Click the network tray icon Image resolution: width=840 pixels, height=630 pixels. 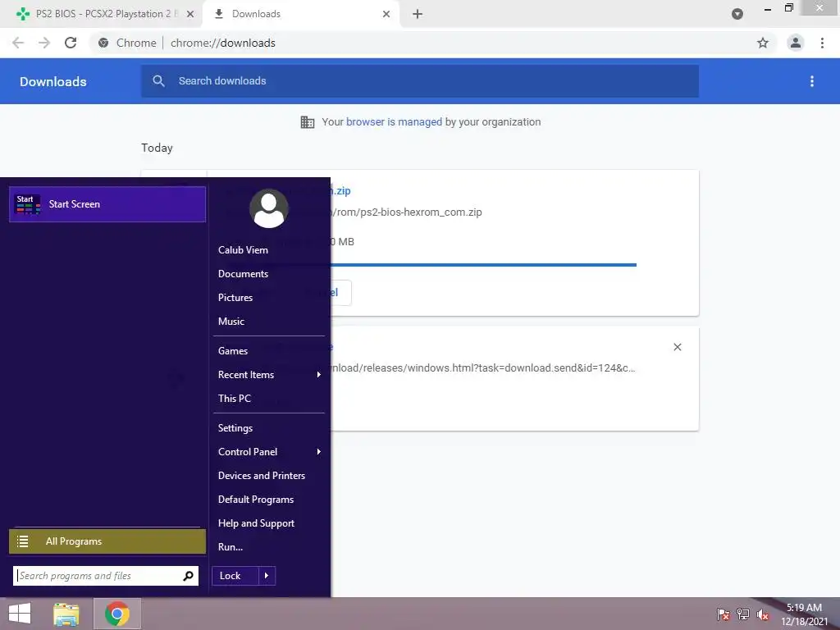coord(743,614)
